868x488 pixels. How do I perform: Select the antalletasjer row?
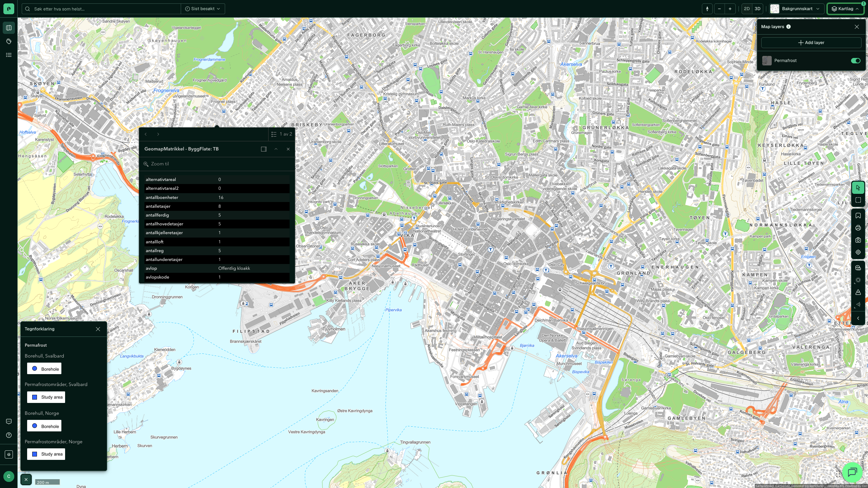[217, 206]
